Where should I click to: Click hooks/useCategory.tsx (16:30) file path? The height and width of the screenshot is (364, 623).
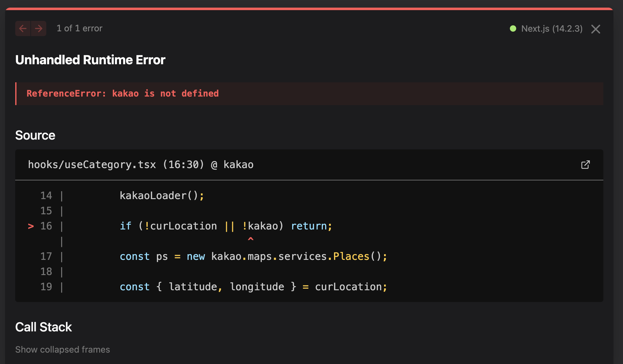pyautogui.click(x=141, y=165)
